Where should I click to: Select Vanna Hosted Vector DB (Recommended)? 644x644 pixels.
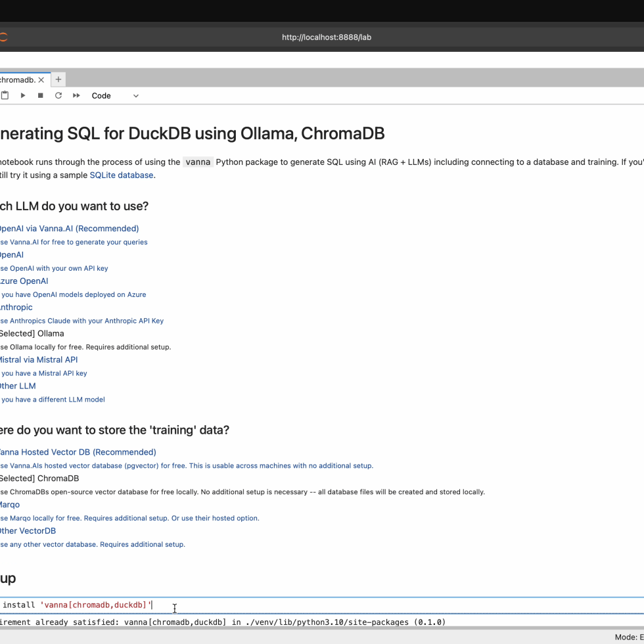77,452
